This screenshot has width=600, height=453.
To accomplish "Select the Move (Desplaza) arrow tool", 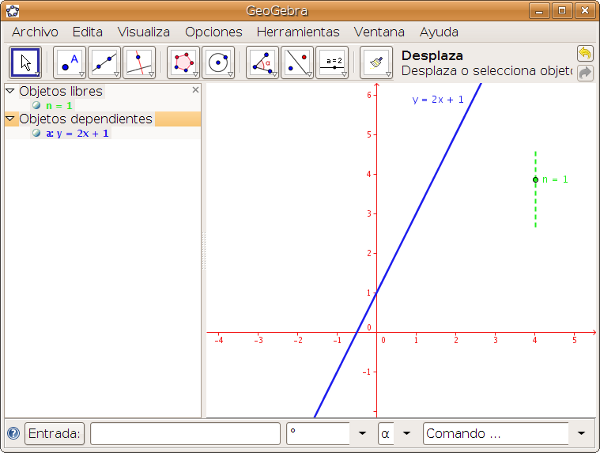I will (25, 62).
